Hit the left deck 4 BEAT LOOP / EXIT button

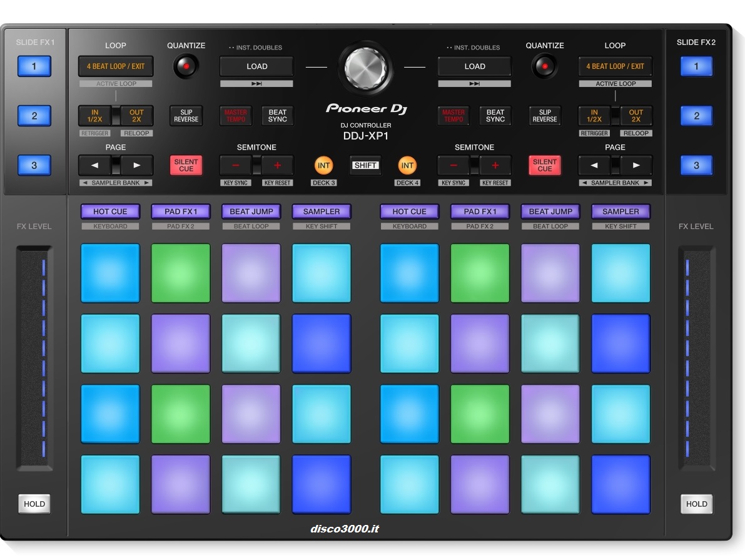pos(116,66)
